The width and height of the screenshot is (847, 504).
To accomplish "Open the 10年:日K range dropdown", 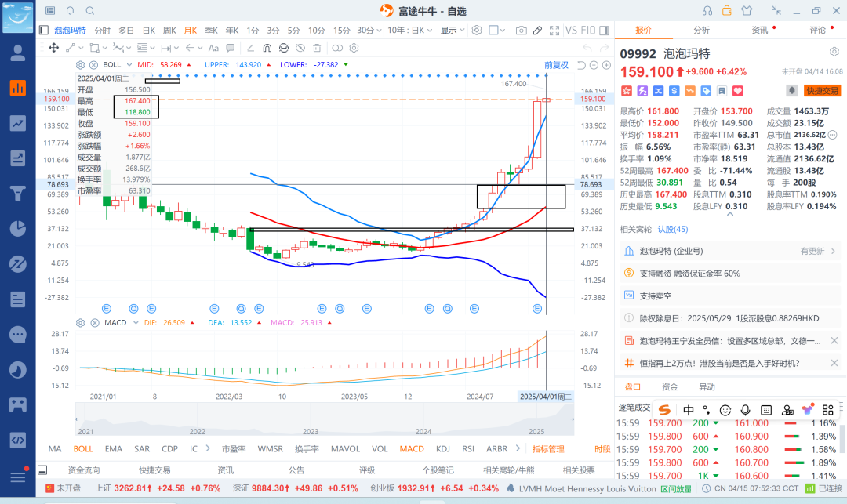I will (410, 31).
